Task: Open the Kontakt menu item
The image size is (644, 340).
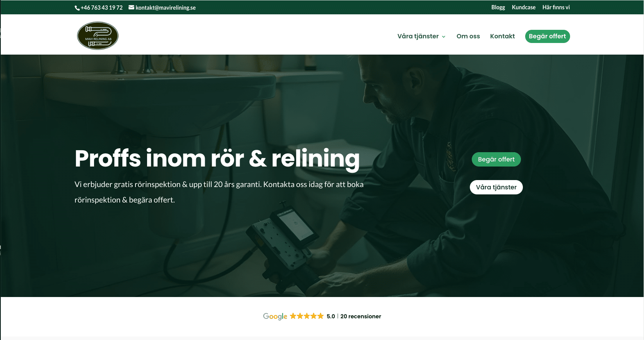Action: click(502, 36)
